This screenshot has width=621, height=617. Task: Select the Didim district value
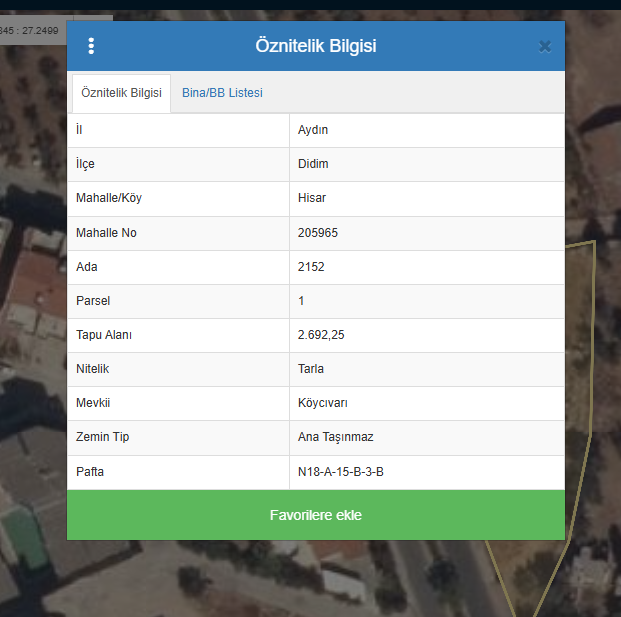[313, 164]
